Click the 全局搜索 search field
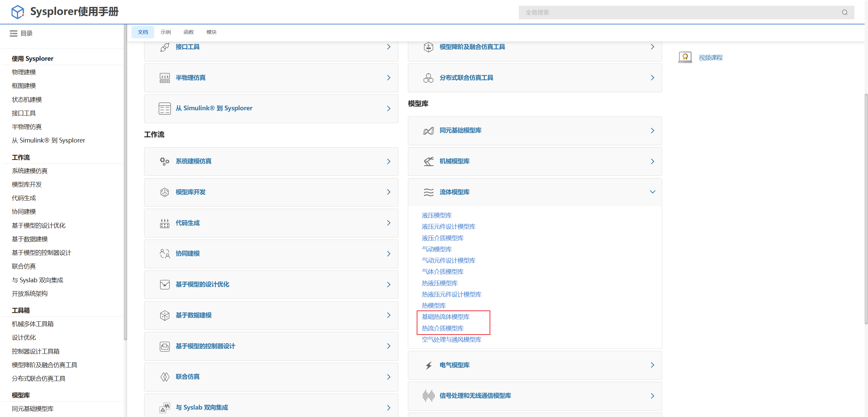868x417 pixels. (x=686, y=12)
